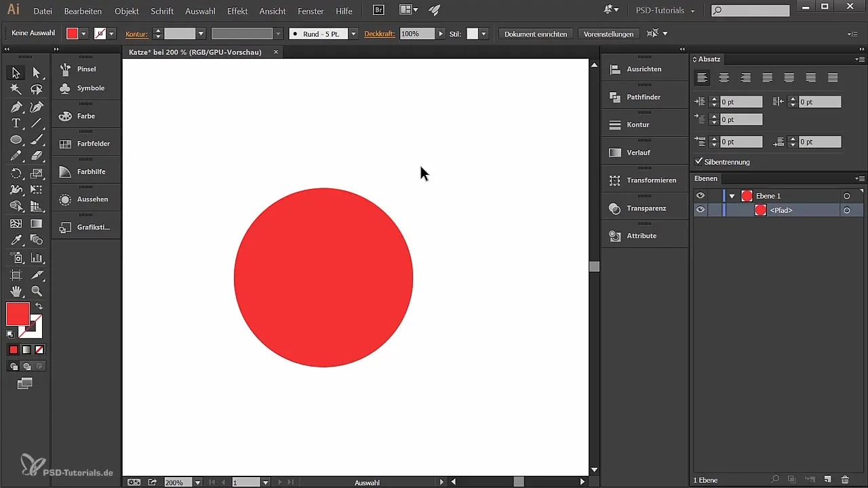
Task: Toggle visibility eye of <Pfad> sublayer
Action: coord(701,210)
